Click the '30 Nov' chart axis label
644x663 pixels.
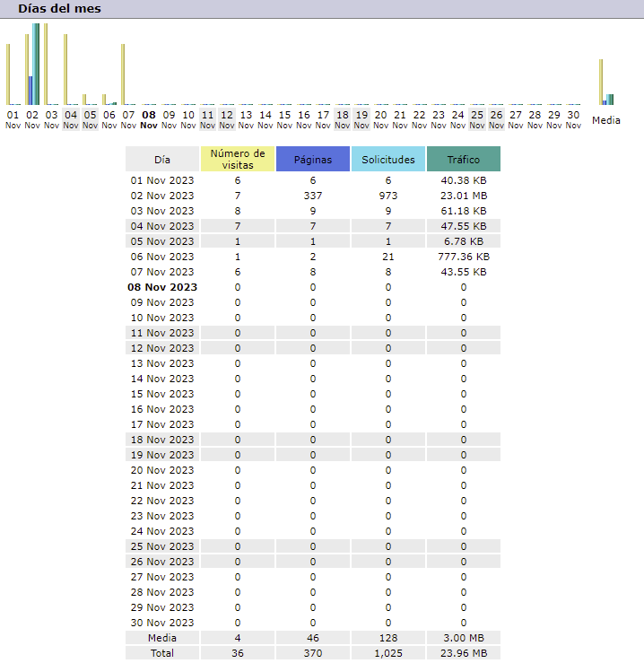(x=573, y=119)
